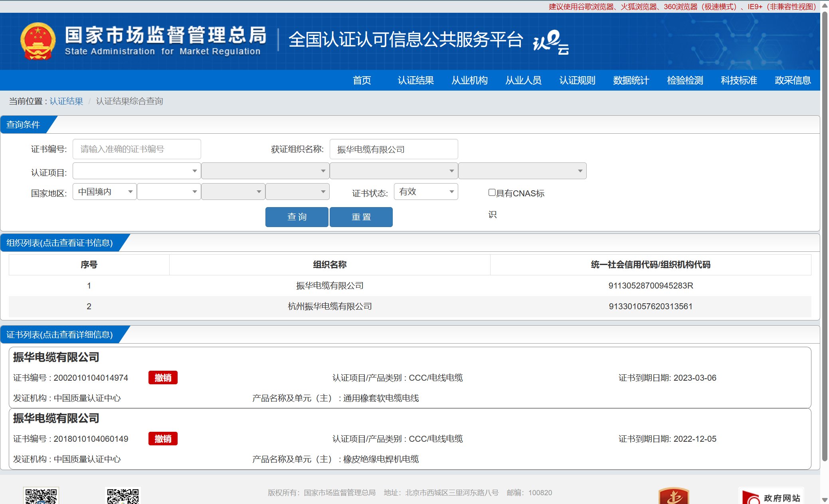Click the 认证结果 breadcrumb link
This screenshot has width=829, height=504.
[x=66, y=101]
